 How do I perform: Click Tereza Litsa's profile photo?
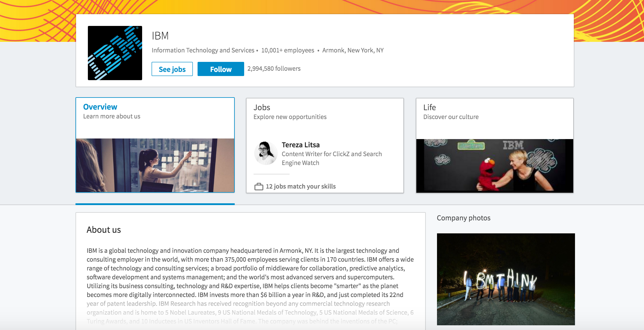click(x=266, y=153)
